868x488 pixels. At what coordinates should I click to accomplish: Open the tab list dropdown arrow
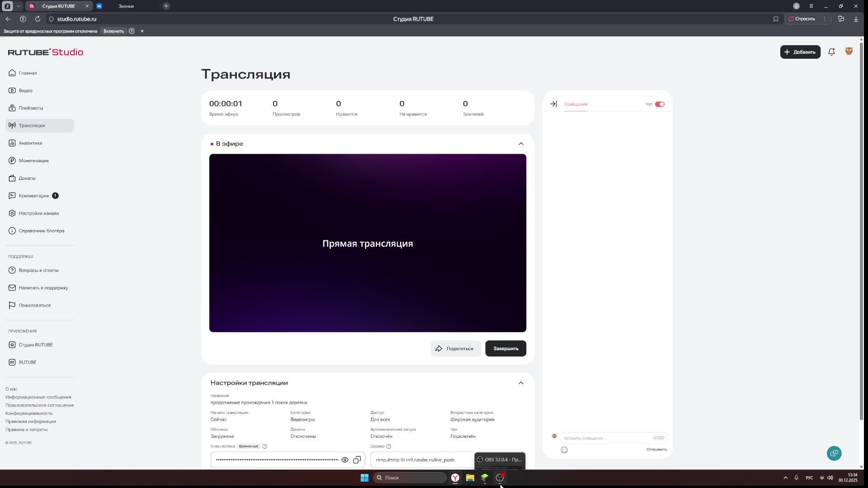pos(18,6)
